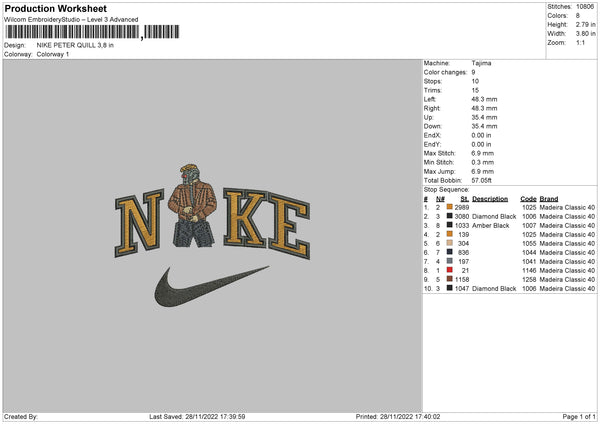The height and width of the screenshot is (424, 600).
Task: Click the 'EndY:' label
Action: 432,144
